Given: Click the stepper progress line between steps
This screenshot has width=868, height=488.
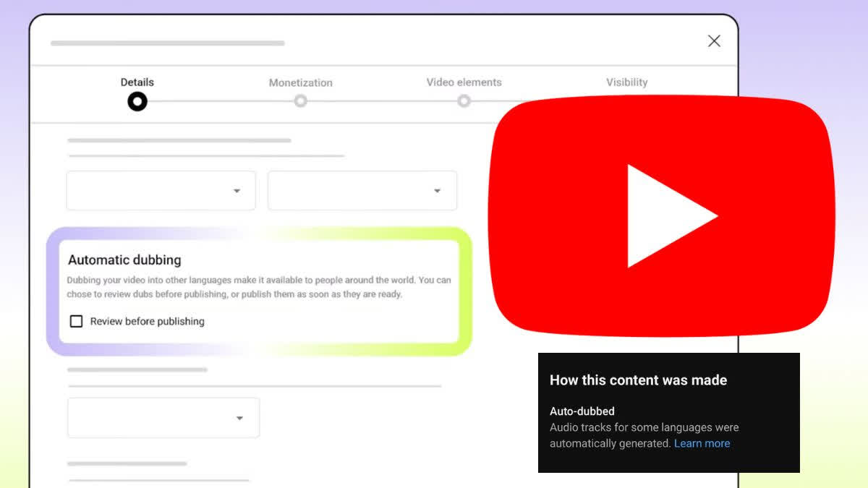Looking at the screenshot, I should 217,101.
